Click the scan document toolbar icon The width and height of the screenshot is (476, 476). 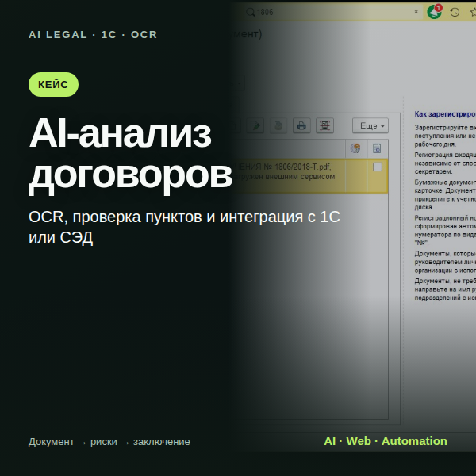(324, 125)
